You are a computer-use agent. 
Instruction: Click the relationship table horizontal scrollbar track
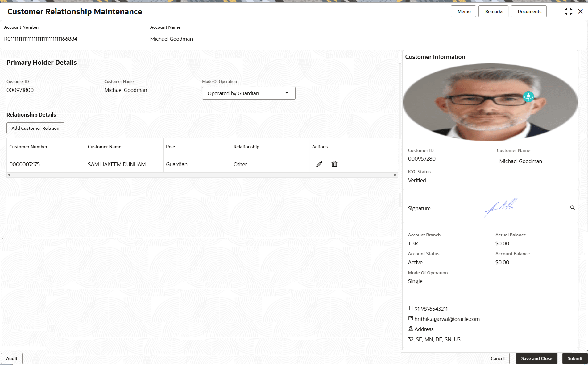202,175
